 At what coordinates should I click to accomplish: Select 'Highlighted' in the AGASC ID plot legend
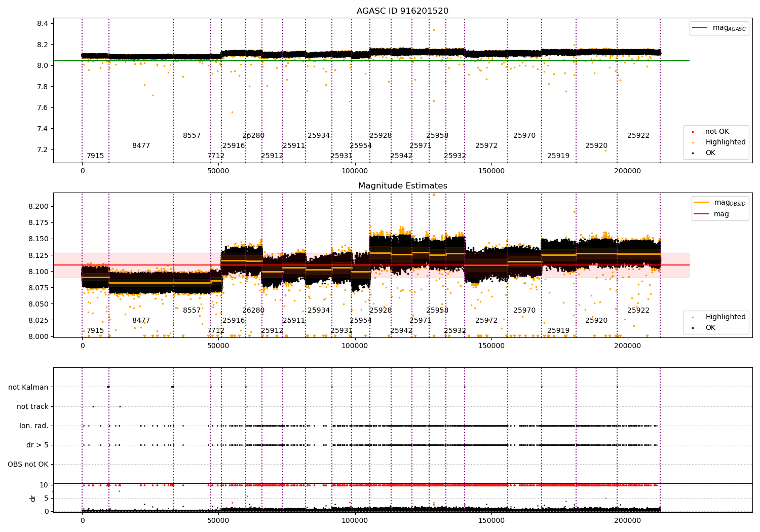726,142
